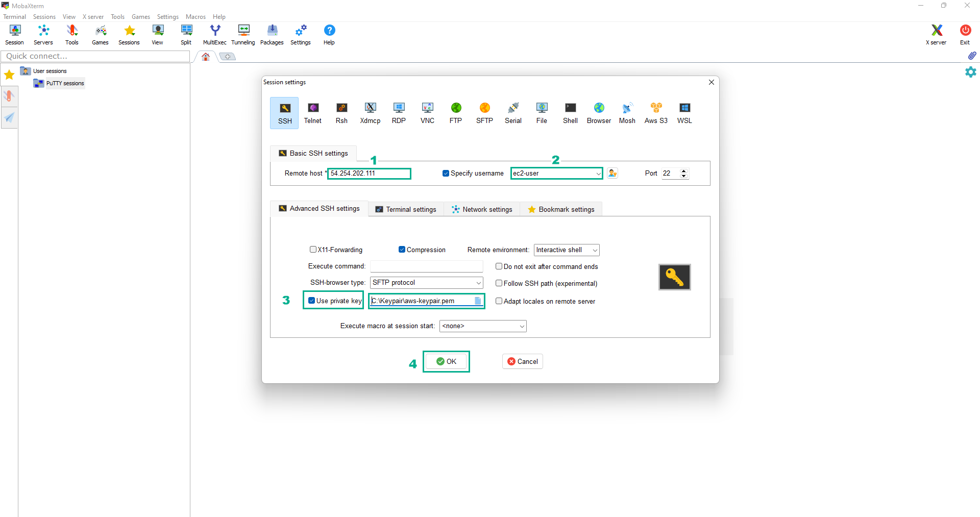The height and width of the screenshot is (517, 980).
Task: Switch to Bookmark settings tab
Action: tap(561, 210)
